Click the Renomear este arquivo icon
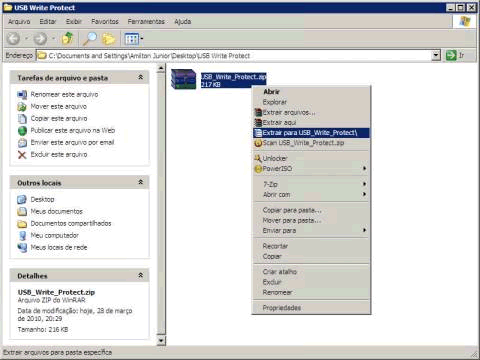 pos(22,95)
